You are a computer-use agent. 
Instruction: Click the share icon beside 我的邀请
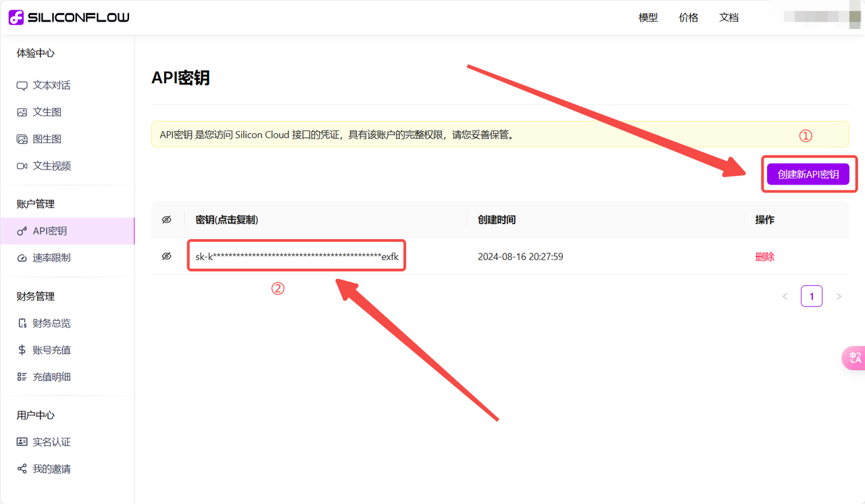(22, 469)
